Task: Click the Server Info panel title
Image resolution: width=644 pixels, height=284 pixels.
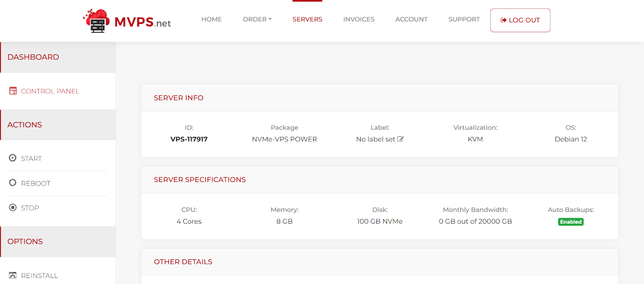Action: point(179,98)
